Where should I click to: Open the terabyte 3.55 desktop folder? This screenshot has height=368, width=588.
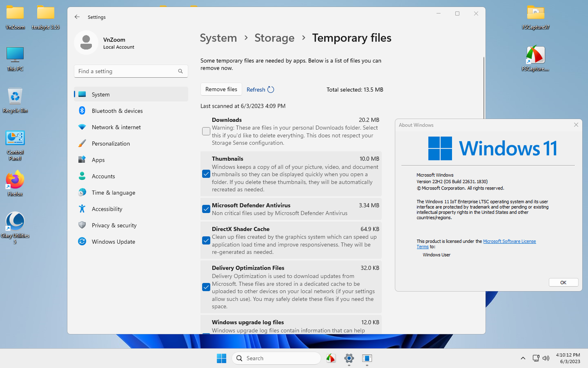pyautogui.click(x=45, y=17)
